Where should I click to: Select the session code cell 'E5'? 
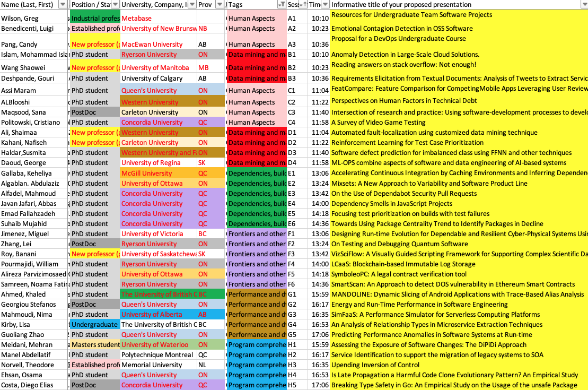point(297,214)
